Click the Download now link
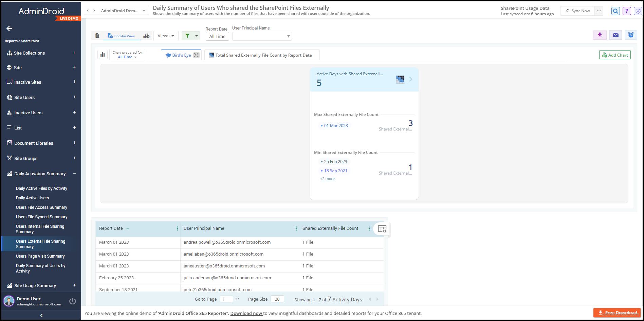The width and height of the screenshot is (644, 321). (246, 313)
